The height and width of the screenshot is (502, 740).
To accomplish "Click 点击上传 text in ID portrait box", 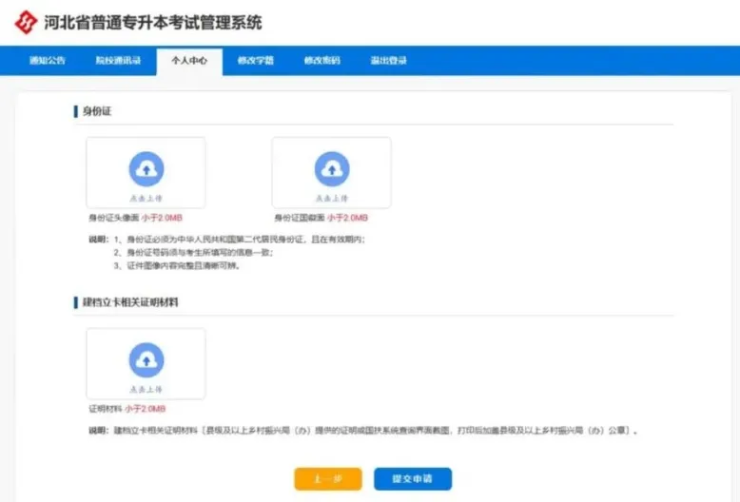I will (146, 197).
